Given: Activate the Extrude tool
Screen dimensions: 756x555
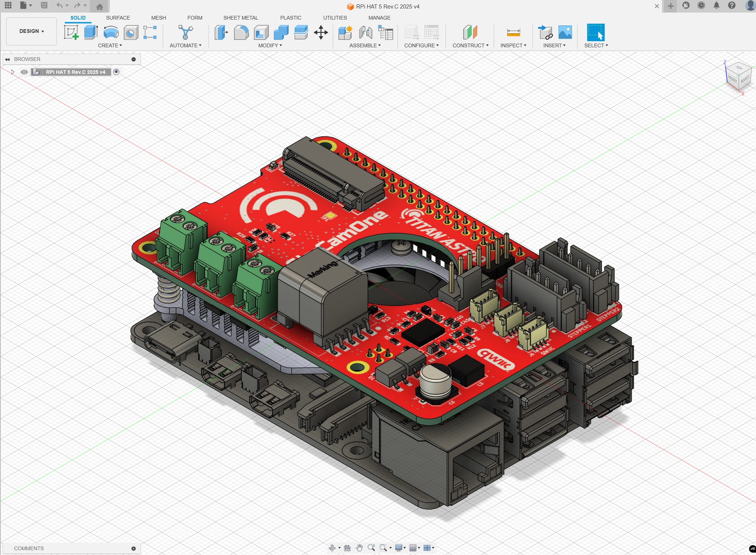Looking at the screenshot, I should coord(90,33).
